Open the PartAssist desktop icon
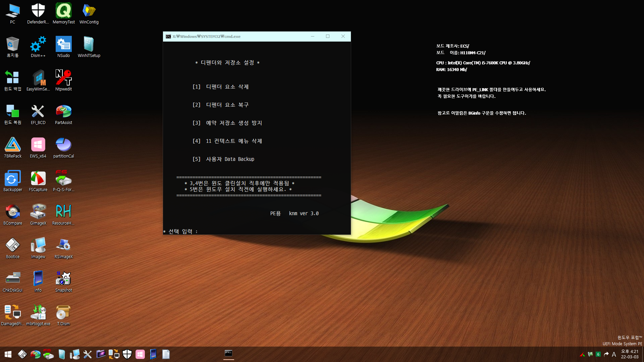 click(64, 114)
